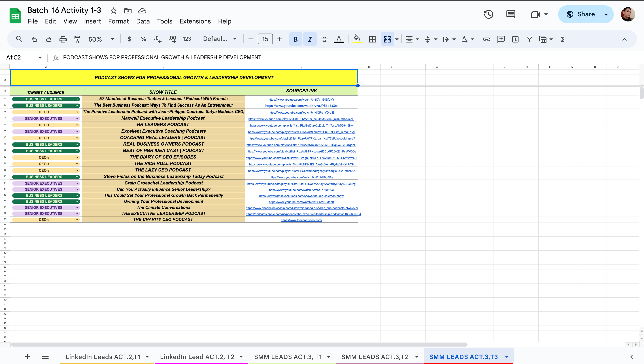The height and width of the screenshot is (364, 644).
Task: Switch to SMM LEADS ACT.3,T2 tab
Action: coord(375,357)
